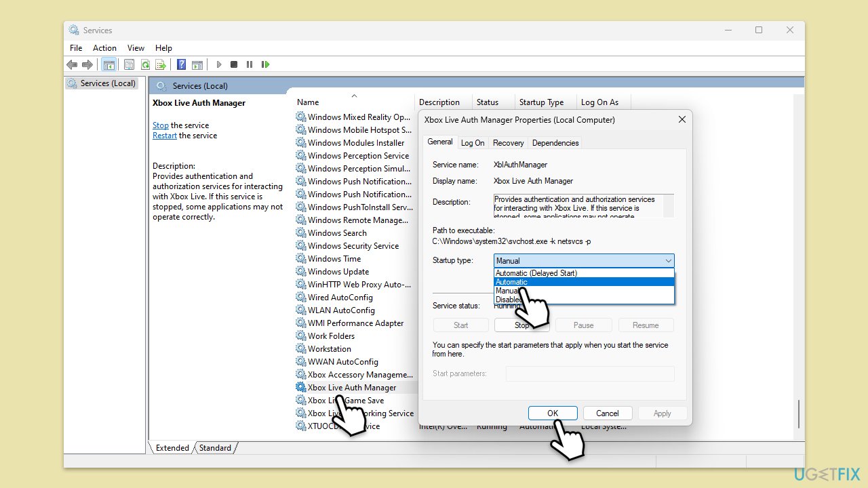Toggle Show/Hide Console Tree icon

(x=108, y=64)
